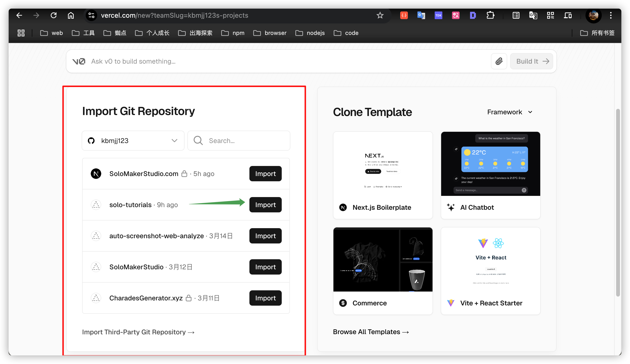Import the CharadesGenerator.xyz repository
Image resolution: width=630 pixels, height=364 pixels.
265,298
